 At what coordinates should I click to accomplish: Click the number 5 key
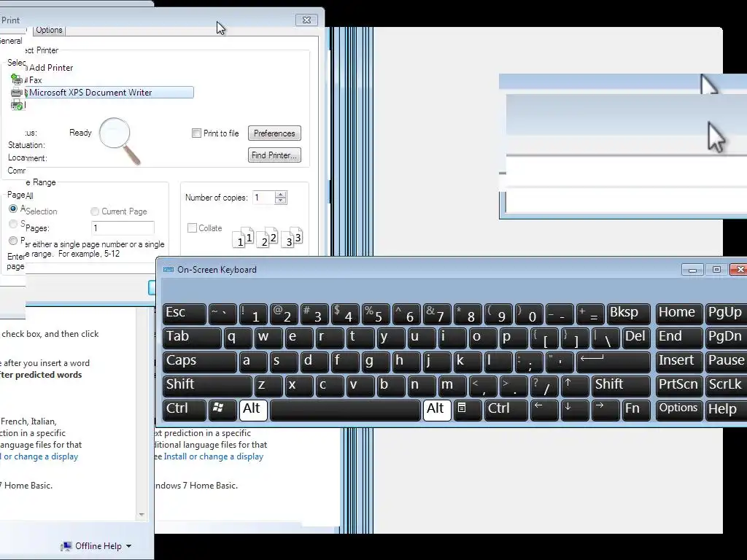[376, 314]
